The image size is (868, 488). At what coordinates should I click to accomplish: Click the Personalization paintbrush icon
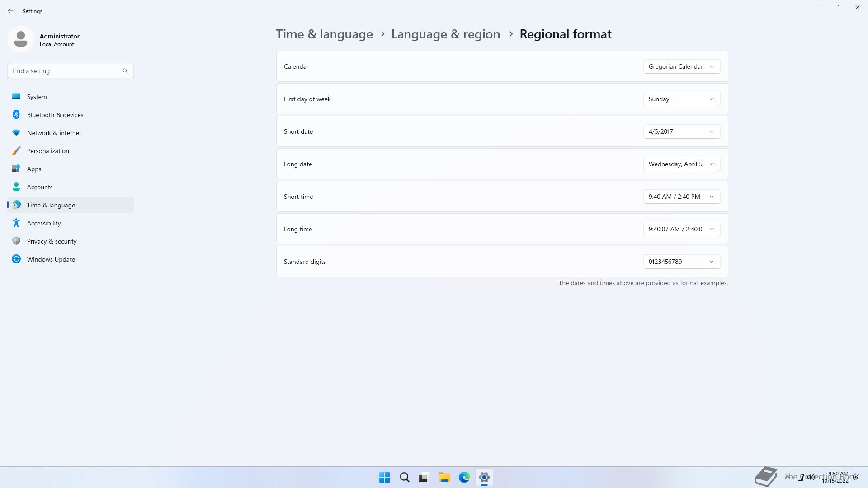[16, 150]
